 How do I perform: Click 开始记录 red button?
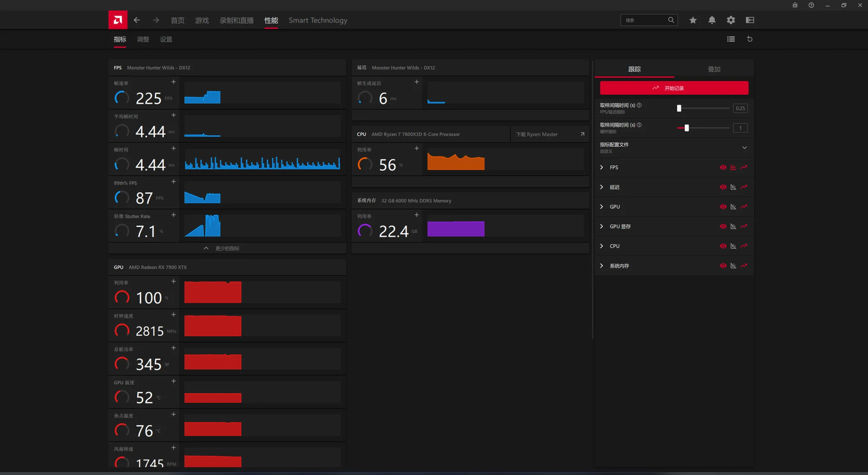pyautogui.click(x=674, y=88)
